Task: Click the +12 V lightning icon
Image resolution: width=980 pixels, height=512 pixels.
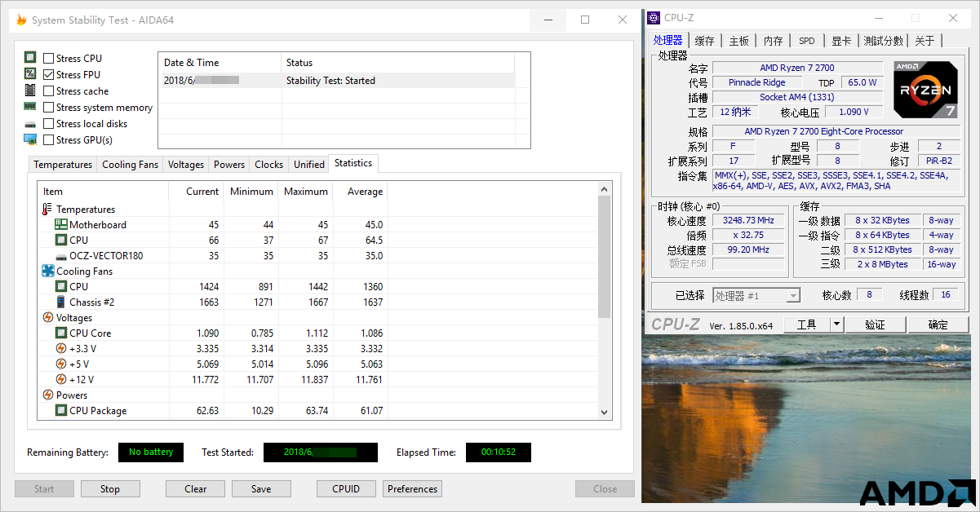Action: 61,379
